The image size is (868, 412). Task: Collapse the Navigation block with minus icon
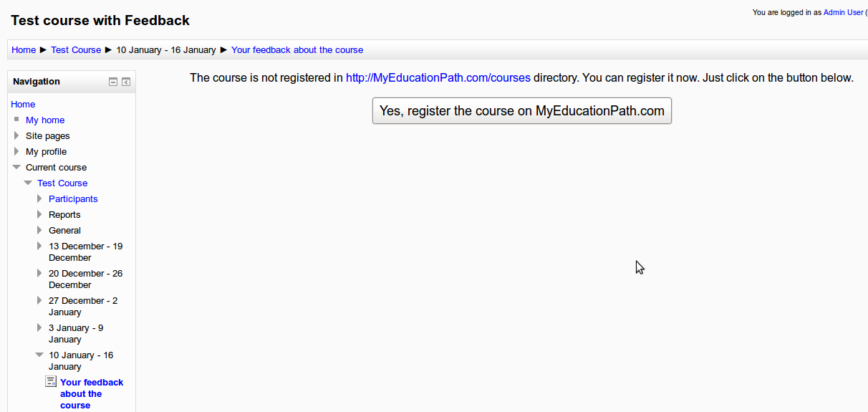coord(113,82)
